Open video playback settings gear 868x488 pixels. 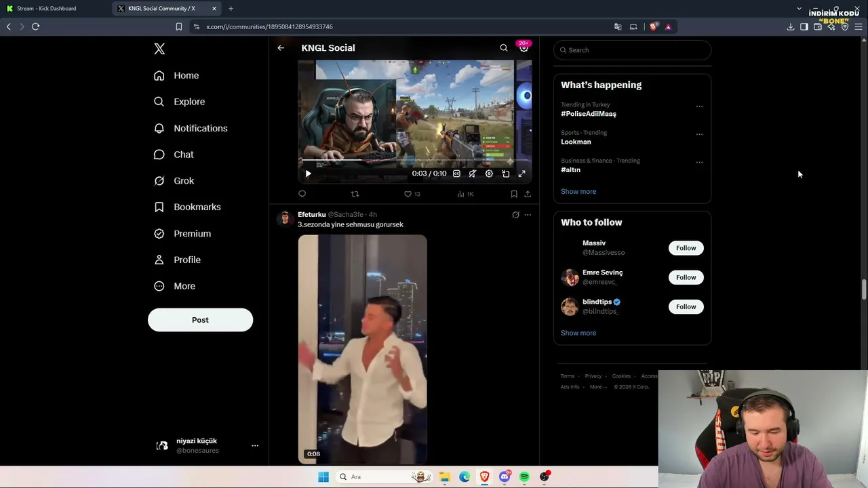click(489, 174)
